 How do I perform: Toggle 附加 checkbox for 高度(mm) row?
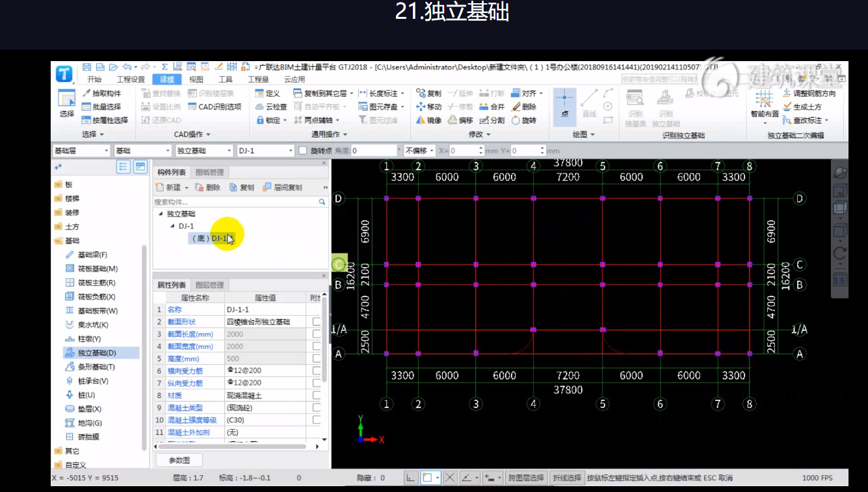(316, 359)
